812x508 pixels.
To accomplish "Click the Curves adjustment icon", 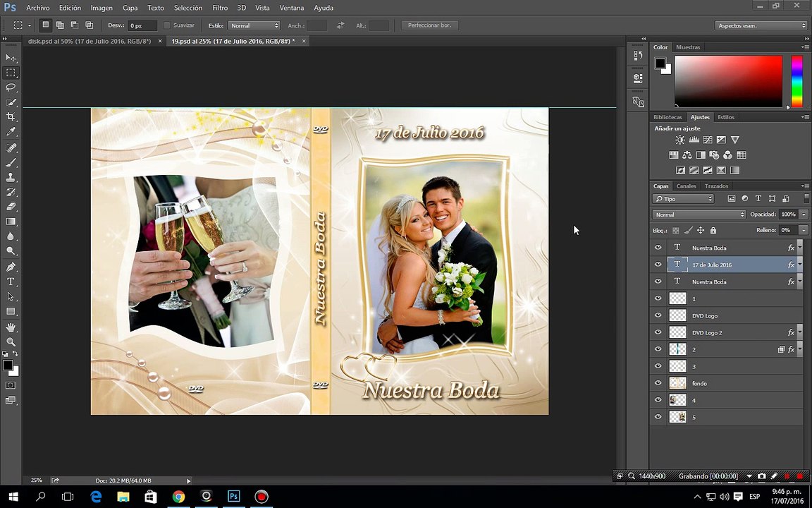I will (708, 140).
